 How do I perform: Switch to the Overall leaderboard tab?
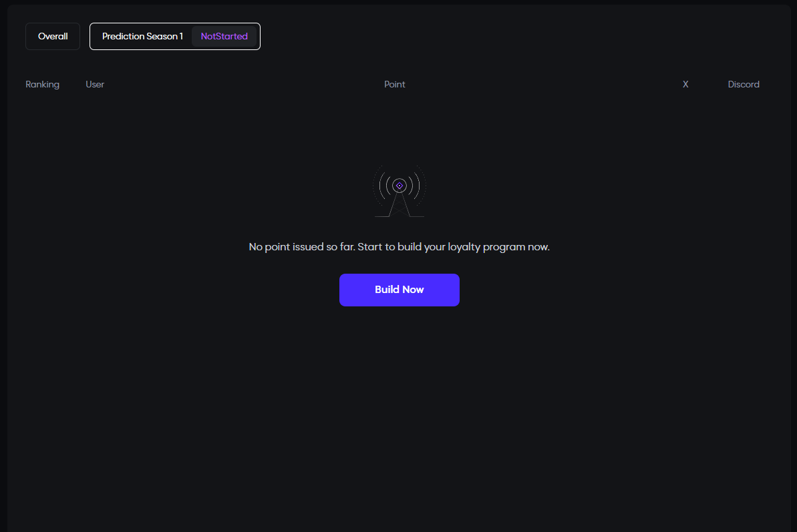[x=53, y=37]
